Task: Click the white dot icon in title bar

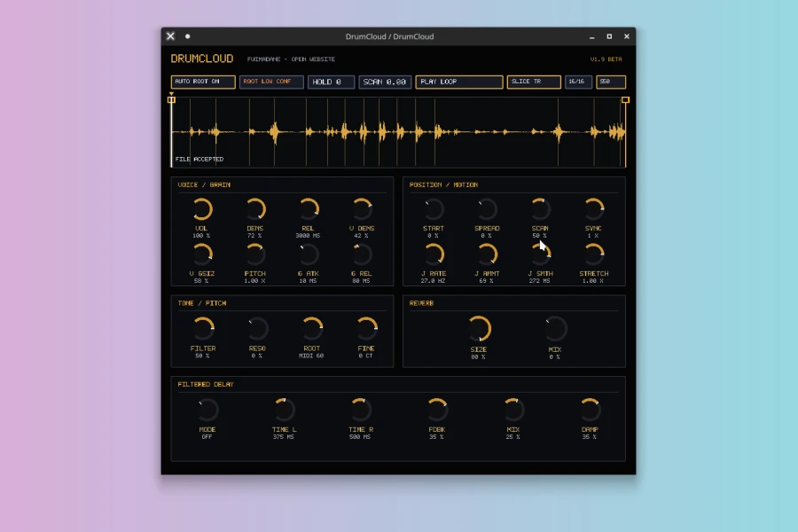Action: tap(187, 36)
